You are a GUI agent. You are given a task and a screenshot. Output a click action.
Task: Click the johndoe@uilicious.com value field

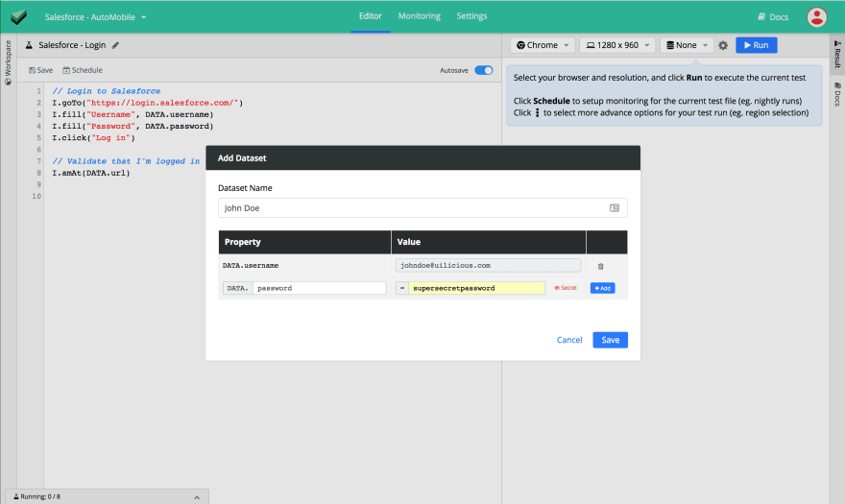tap(488, 265)
